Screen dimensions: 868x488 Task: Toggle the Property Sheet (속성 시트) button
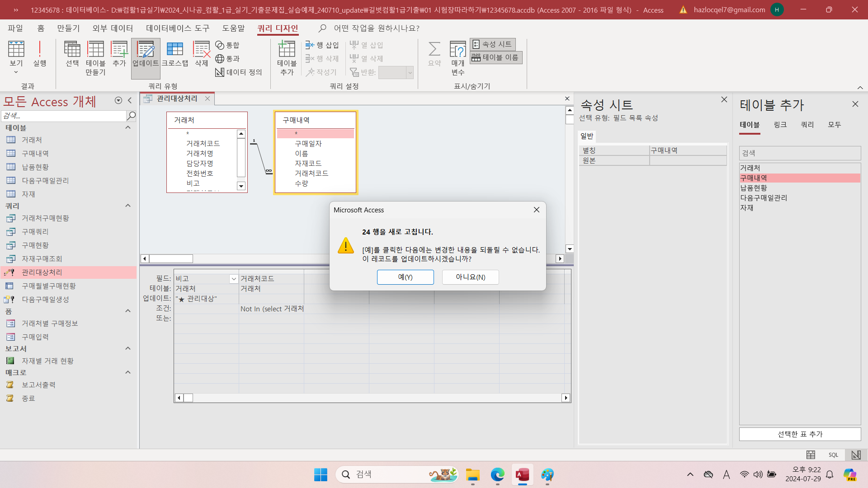coord(492,44)
